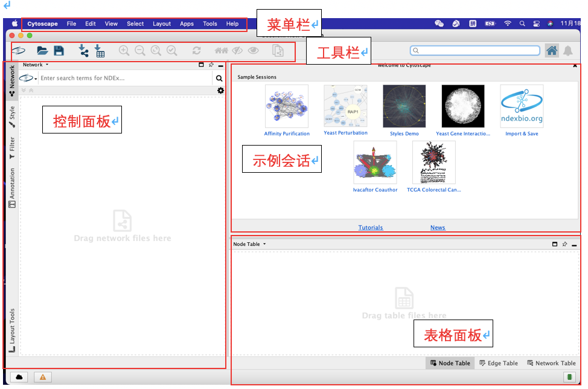
Task: Click the Zoom Selected region icon
Action: pos(171,51)
